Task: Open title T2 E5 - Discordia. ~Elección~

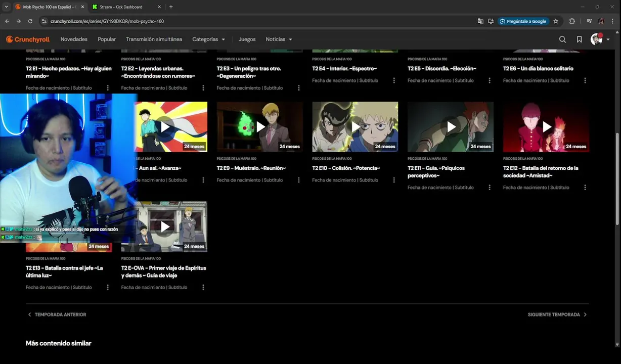Action: pos(442,69)
